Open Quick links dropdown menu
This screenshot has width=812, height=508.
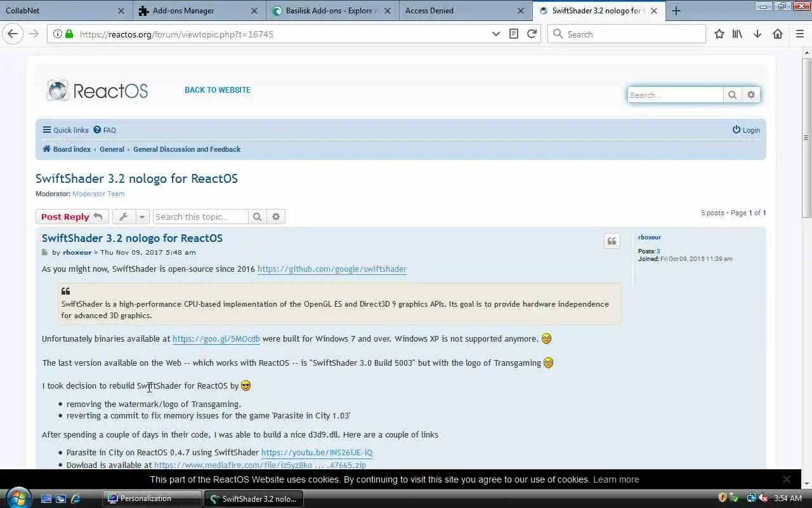[65, 130]
